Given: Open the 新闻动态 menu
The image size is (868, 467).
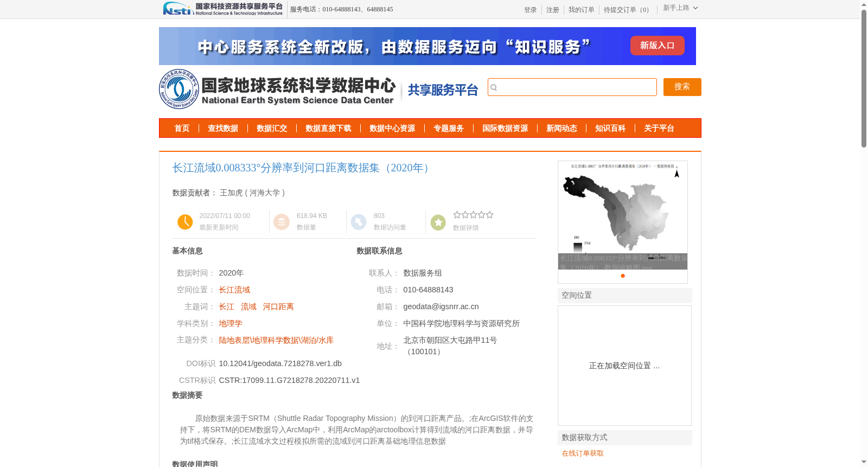Looking at the screenshot, I should pos(561,129).
